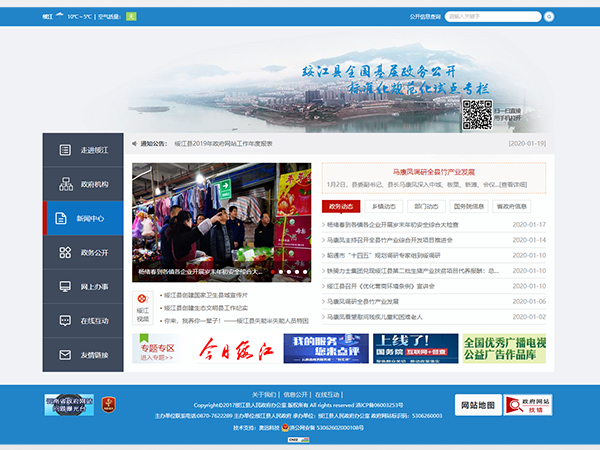Expand the 2020-01-02 news item arrow

(323, 317)
